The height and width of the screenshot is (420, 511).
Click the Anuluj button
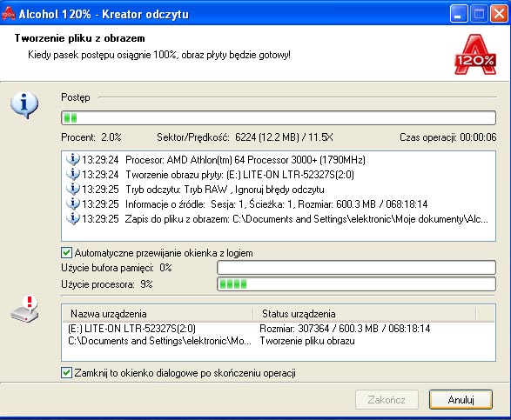[461, 399]
